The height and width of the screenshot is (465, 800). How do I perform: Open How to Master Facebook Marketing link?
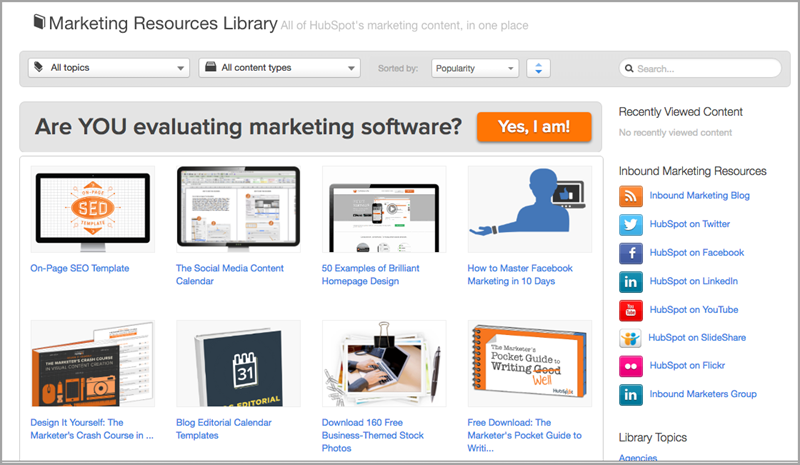click(520, 275)
